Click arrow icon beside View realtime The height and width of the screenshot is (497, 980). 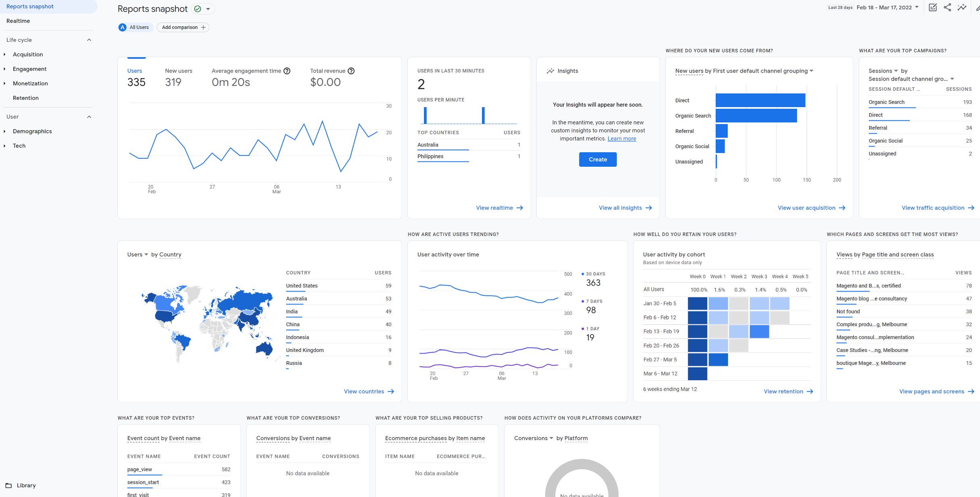point(520,208)
